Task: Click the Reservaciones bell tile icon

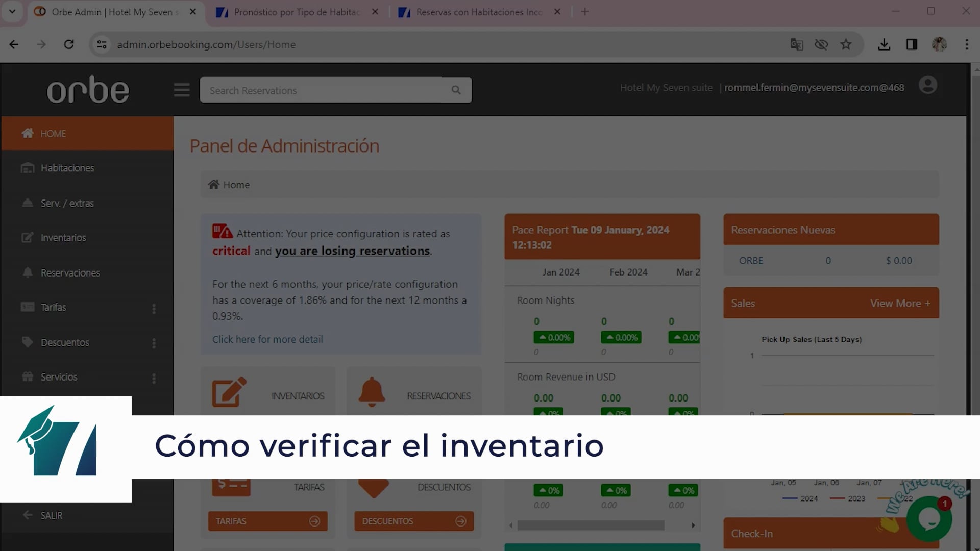Action: tap(372, 392)
